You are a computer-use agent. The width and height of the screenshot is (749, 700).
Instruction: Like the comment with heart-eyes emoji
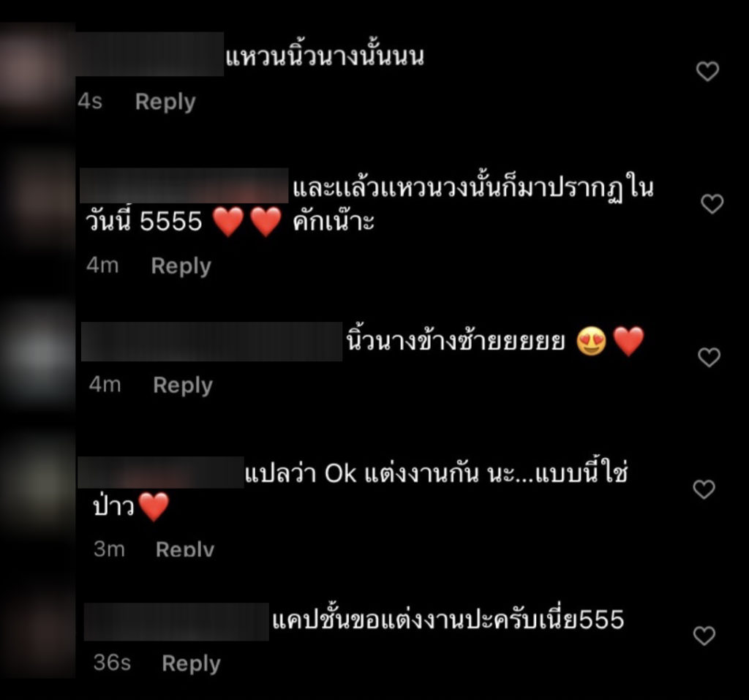[709, 358]
